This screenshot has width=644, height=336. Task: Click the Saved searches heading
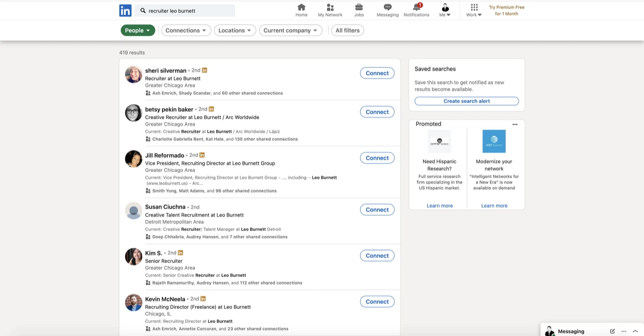435,69
